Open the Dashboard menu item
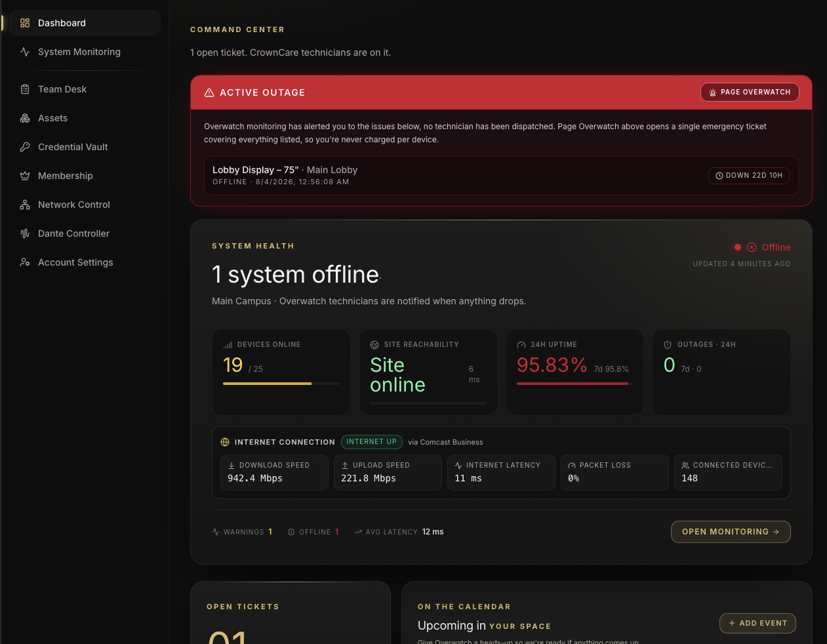This screenshot has width=827, height=644. (x=85, y=23)
